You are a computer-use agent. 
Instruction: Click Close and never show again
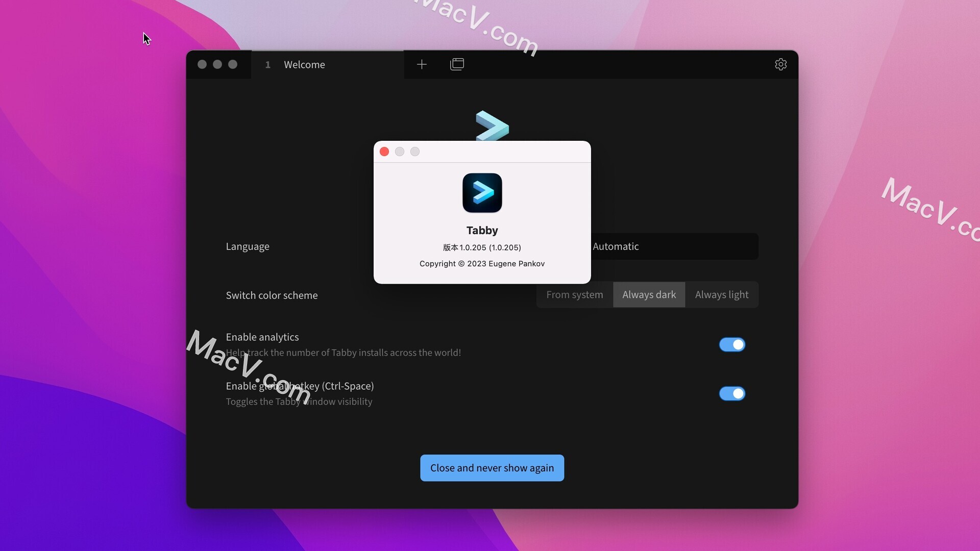pyautogui.click(x=492, y=468)
